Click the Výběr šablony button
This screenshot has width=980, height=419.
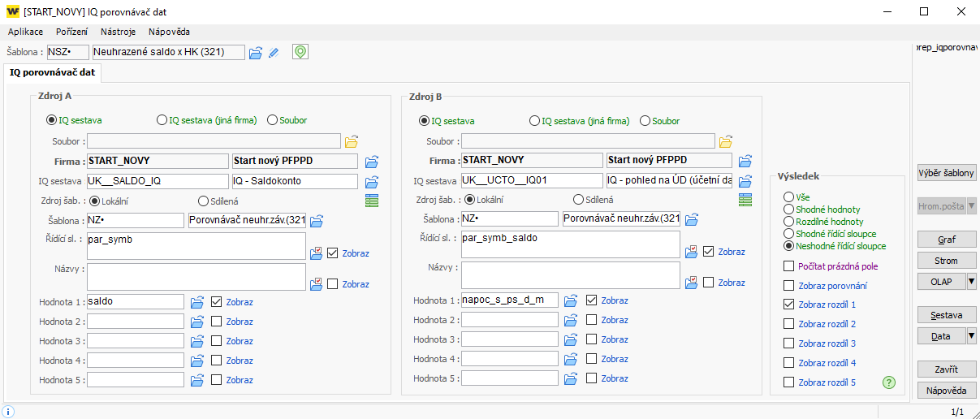946,173
